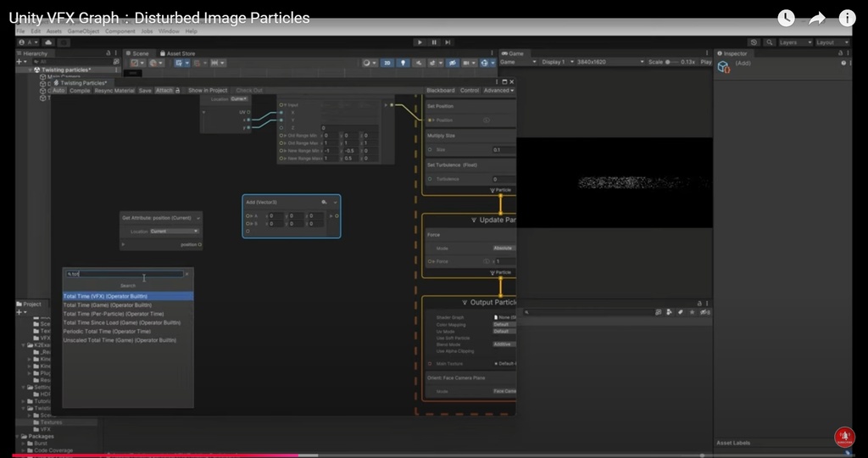Viewport: 868px width, 458px height.
Task: Click the Step frame button
Action: (x=448, y=42)
